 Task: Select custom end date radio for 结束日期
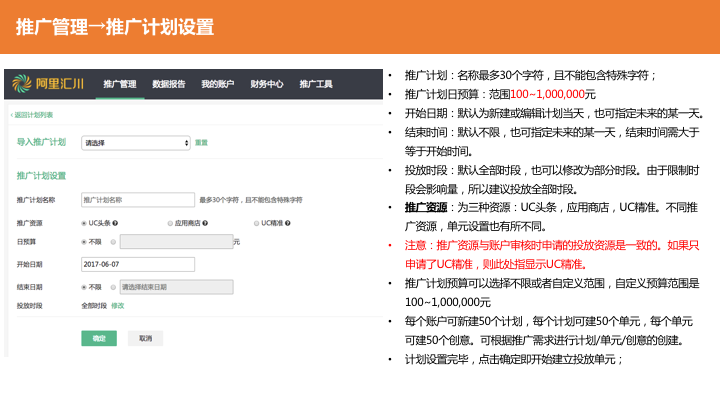click(x=113, y=287)
